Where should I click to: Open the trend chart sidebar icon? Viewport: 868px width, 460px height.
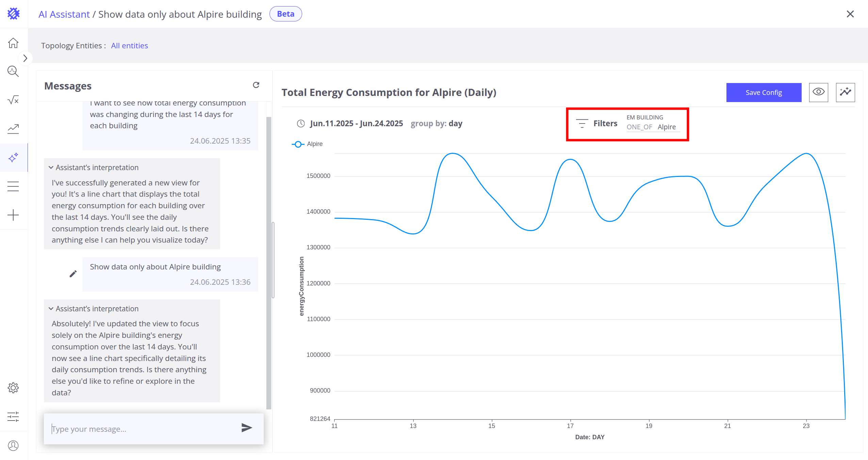click(x=13, y=129)
